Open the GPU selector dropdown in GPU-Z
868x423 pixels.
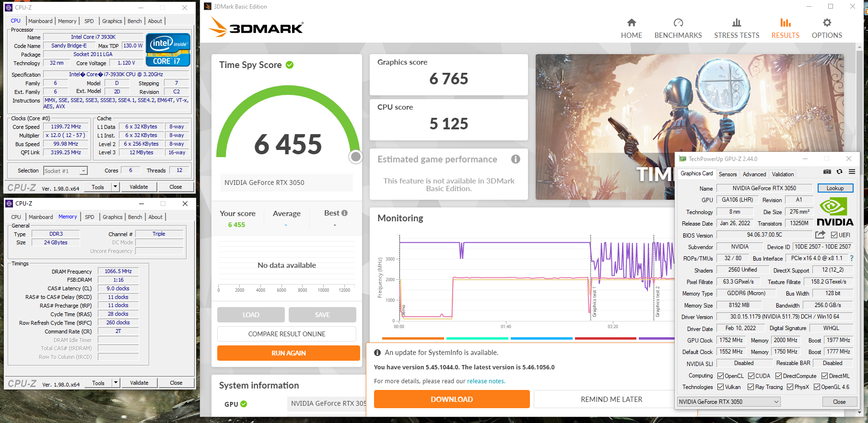[776, 402]
